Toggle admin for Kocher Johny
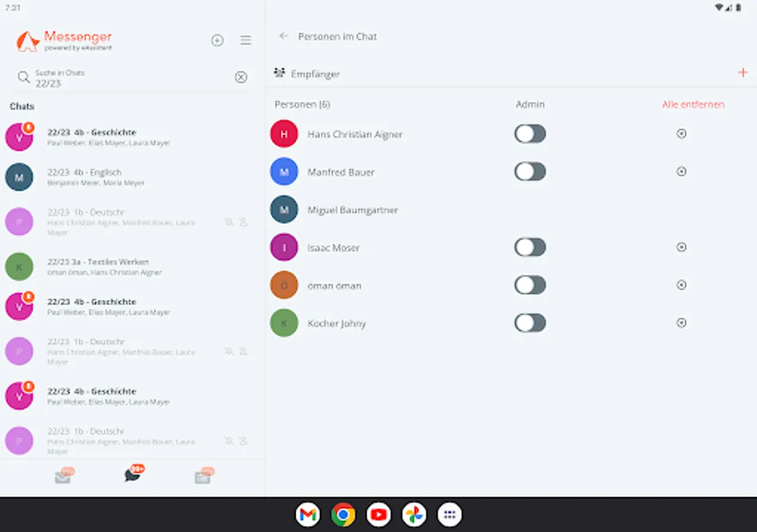The width and height of the screenshot is (757, 532). point(530,323)
